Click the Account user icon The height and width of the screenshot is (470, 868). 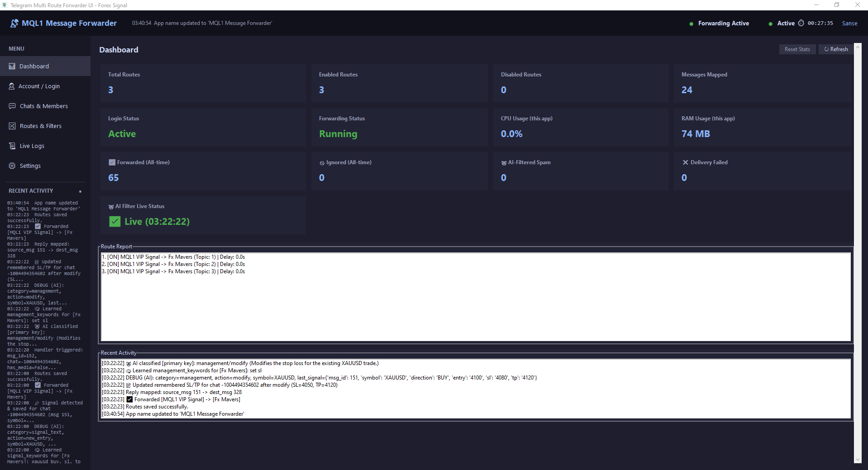(12, 86)
